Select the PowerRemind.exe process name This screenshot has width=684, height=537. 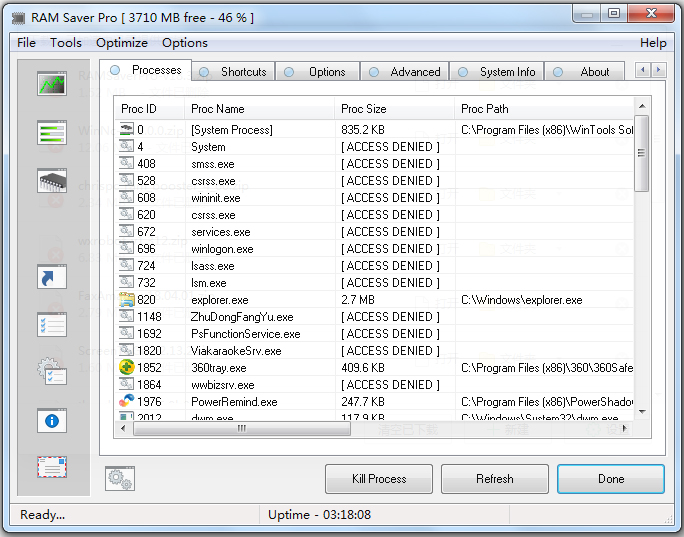[x=234, y=402]
